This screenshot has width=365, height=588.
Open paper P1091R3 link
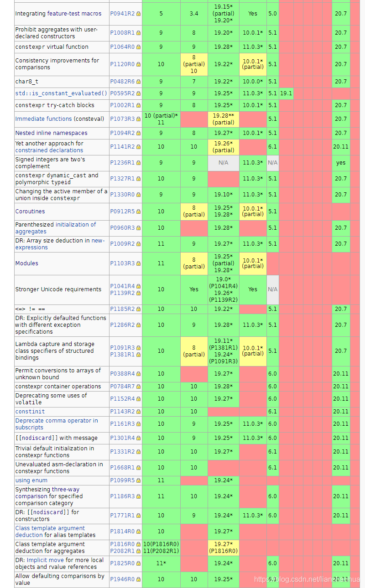[122, 348]
